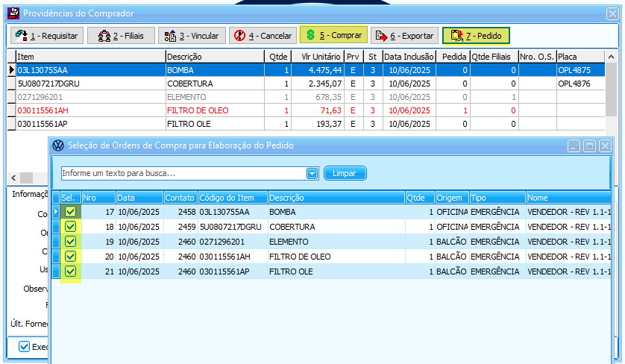
Task: Click the Volkswagen logo in order selection window
Action: point(58,145)
